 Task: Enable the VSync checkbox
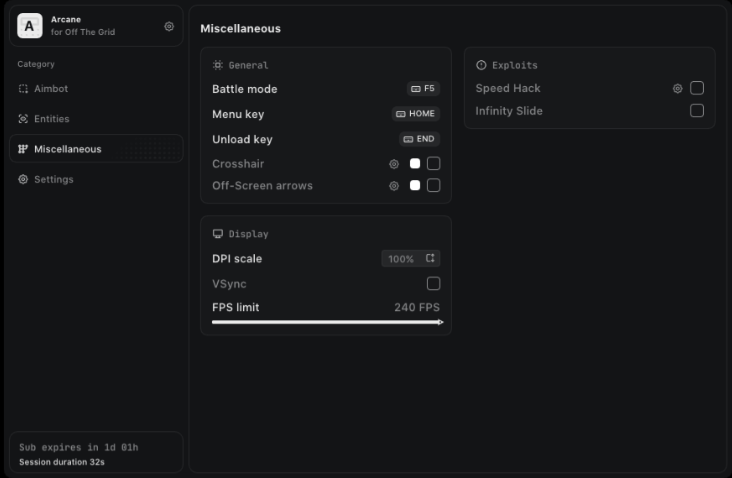(x=434, y=284)
